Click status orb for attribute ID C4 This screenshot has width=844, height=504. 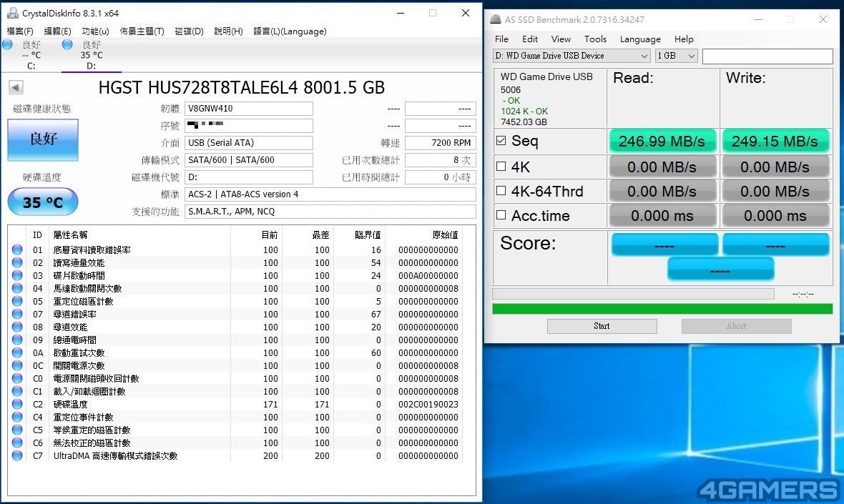[x=17, y=417]
